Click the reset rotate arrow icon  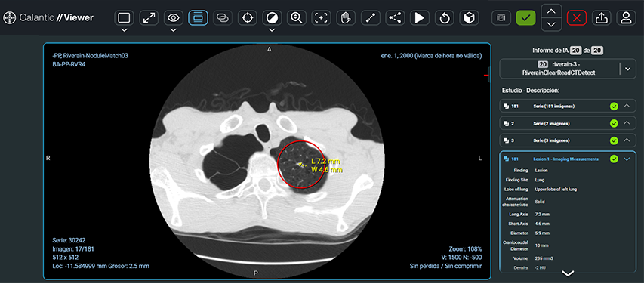445,17
